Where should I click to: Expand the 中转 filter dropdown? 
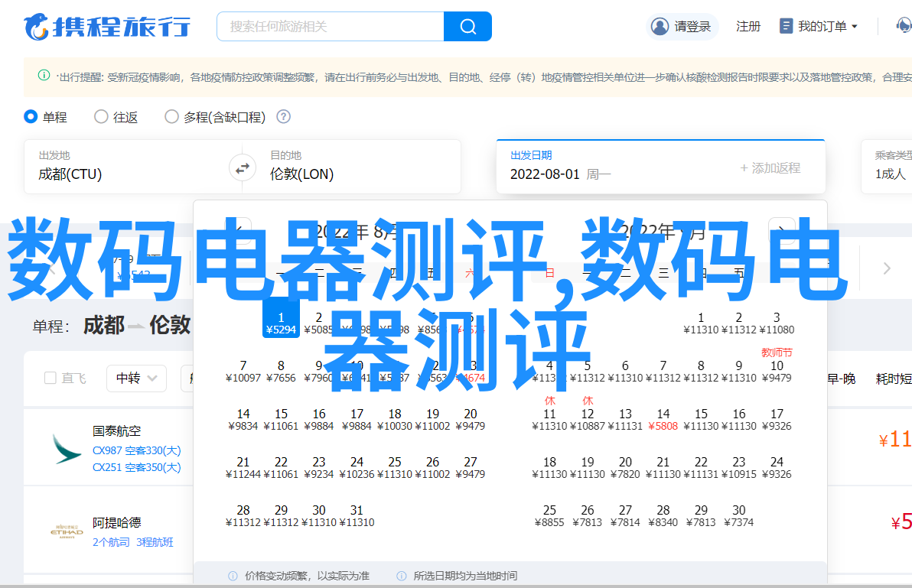(137, 378)
